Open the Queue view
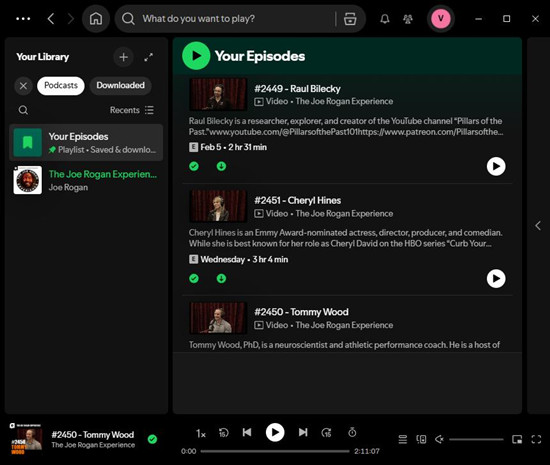The width and height of the screenshot is (550, 465). pyautogui.click(x=403, y=439)
